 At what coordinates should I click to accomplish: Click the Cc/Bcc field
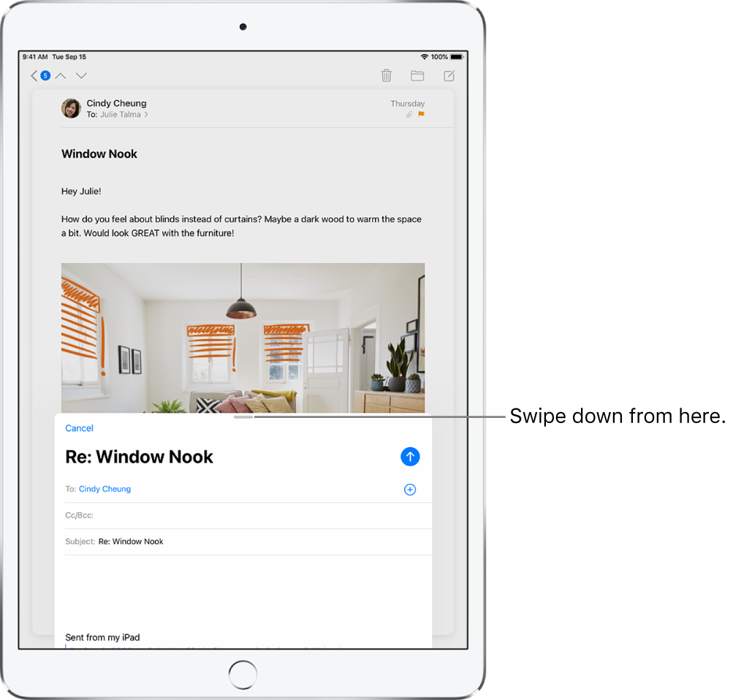[146, 515]
